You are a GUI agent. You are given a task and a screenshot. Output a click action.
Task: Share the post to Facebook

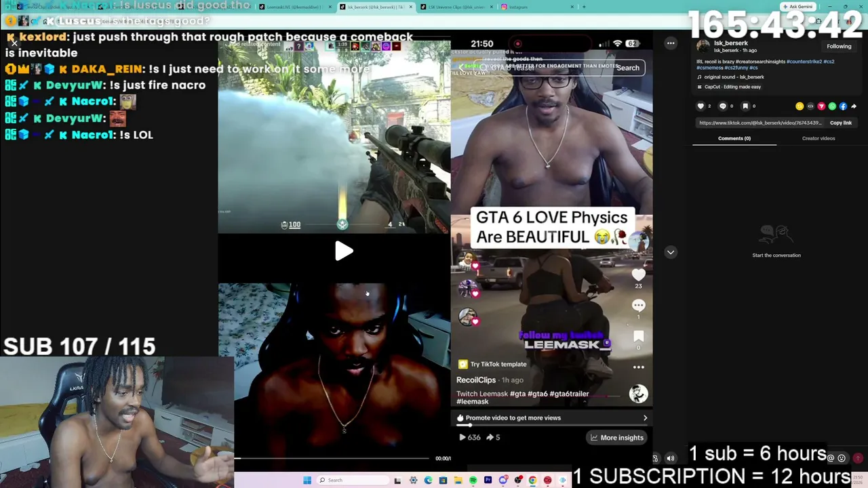(843, 106)
